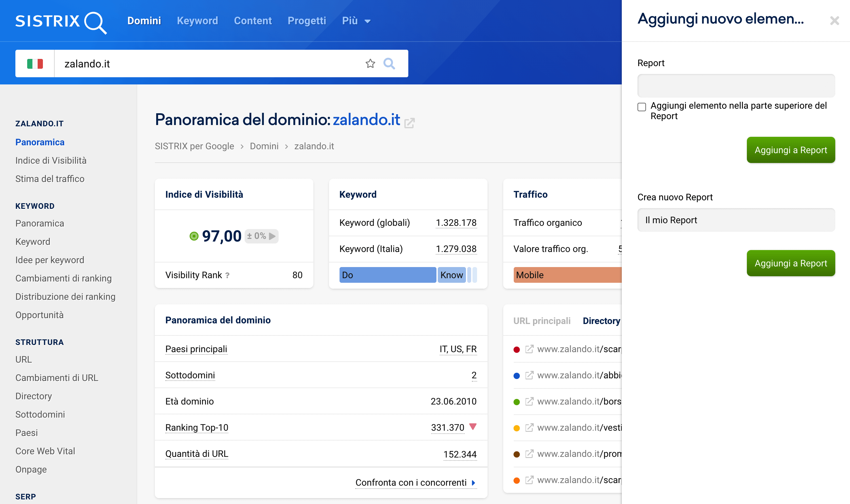850x504 pixels.
Task: Click lower Aggiungi a Report button under Crea nuovo Report
Action: coord(791,263)
